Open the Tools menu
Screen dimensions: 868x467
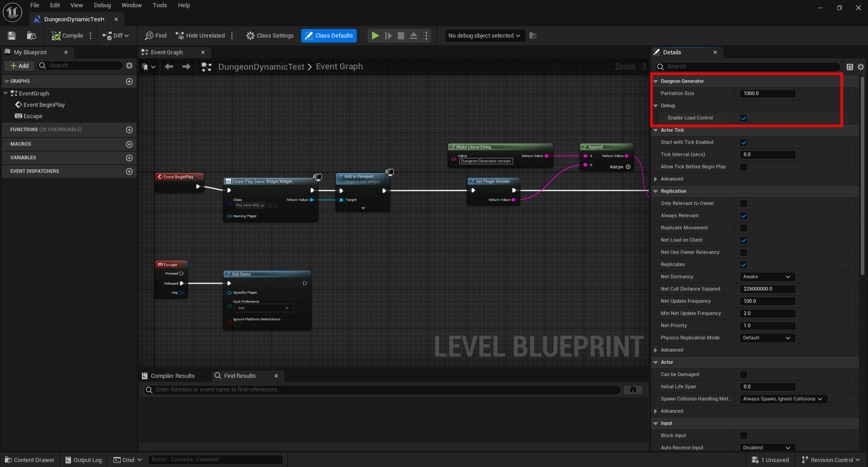pos(160,5)
